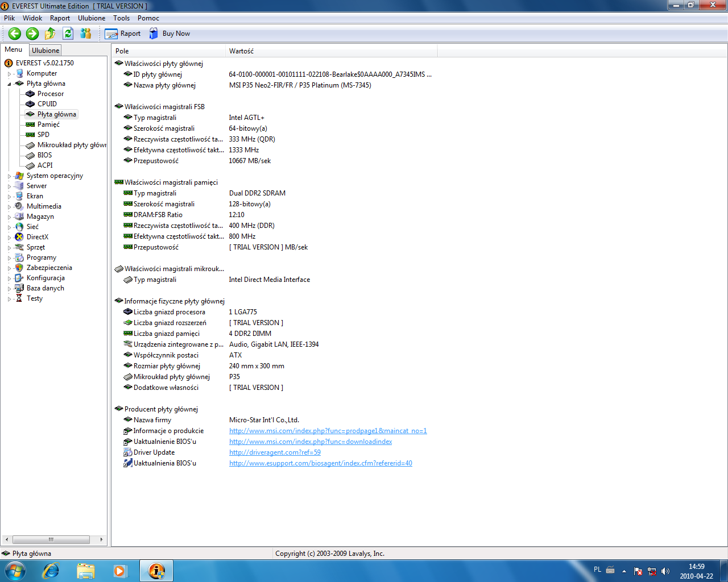Open the Plik menu
728x582 pixels.
point(10,18)
